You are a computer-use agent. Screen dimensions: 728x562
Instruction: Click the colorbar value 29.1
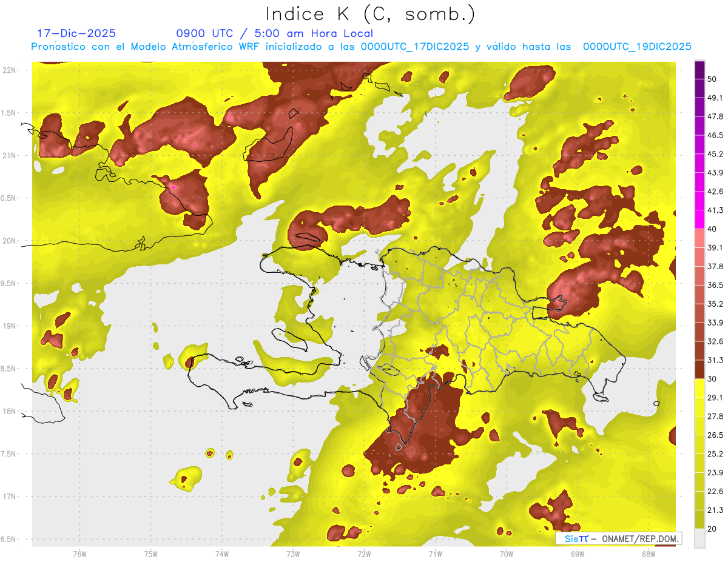coord(716,398)
